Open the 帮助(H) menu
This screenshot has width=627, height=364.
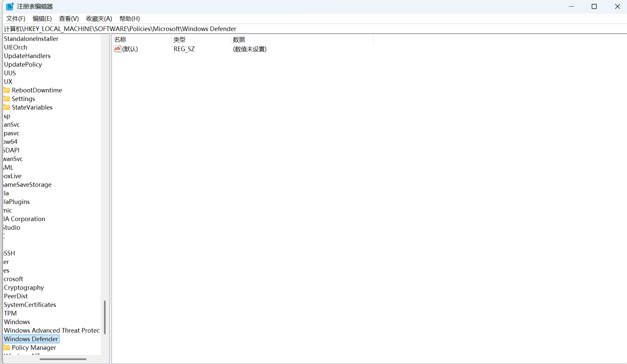pos(130,18)
